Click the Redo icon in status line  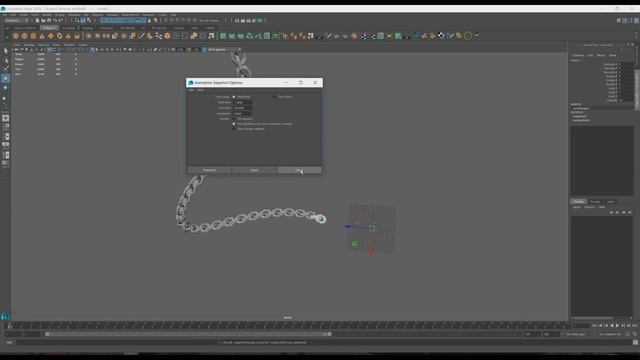click(60, 20)
